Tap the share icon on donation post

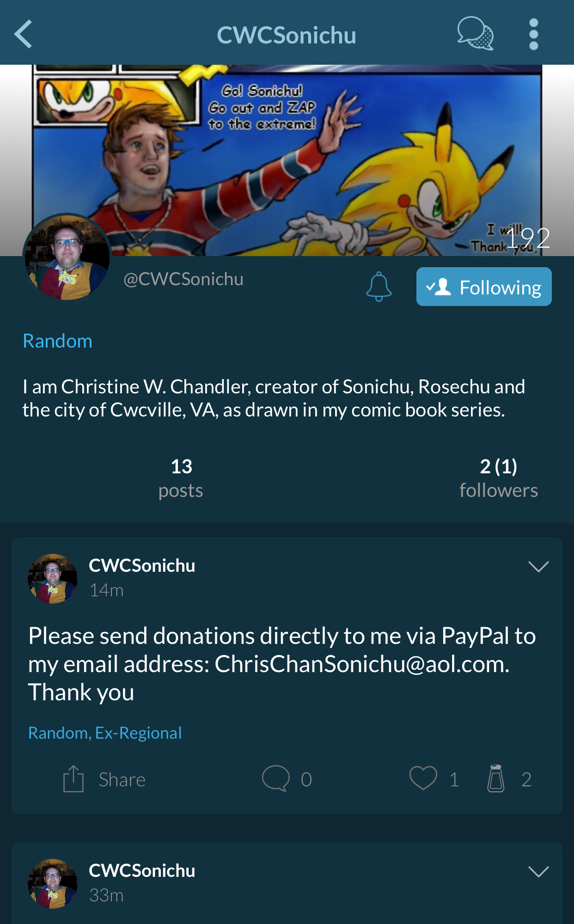tap(73, 779)
